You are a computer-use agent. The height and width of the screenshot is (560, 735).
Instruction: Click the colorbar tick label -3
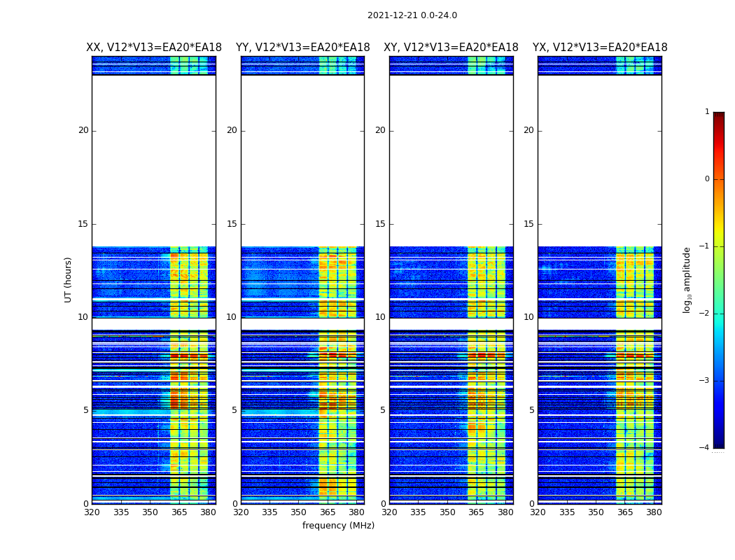tap(706, 381)
